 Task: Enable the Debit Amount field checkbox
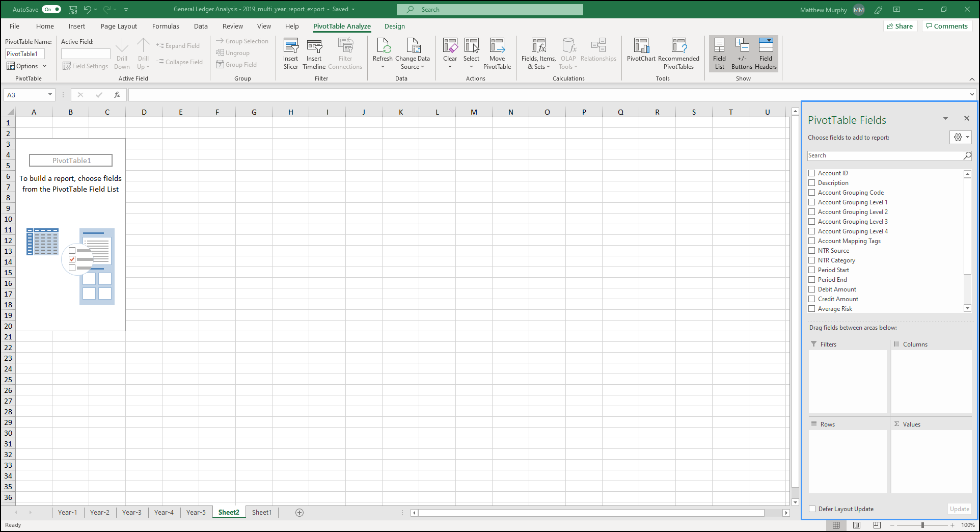click(812, 289)
